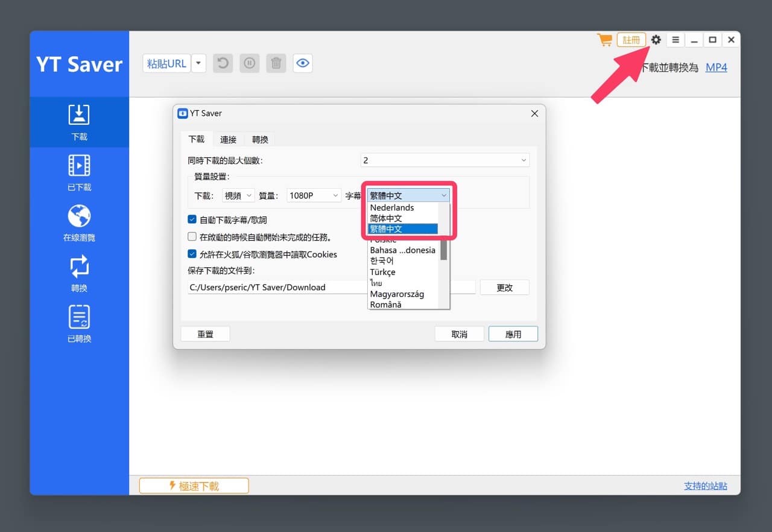The width and height of the screenshot is (772, 532).
Task: Toggle the eye private mode icon
Action: coord(303,63)
